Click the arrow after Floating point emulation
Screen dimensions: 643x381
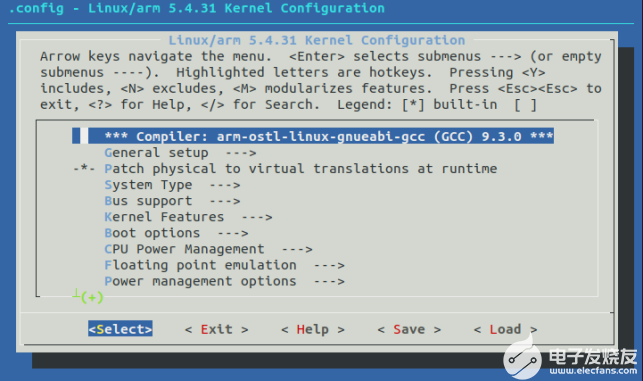point(329,266)
